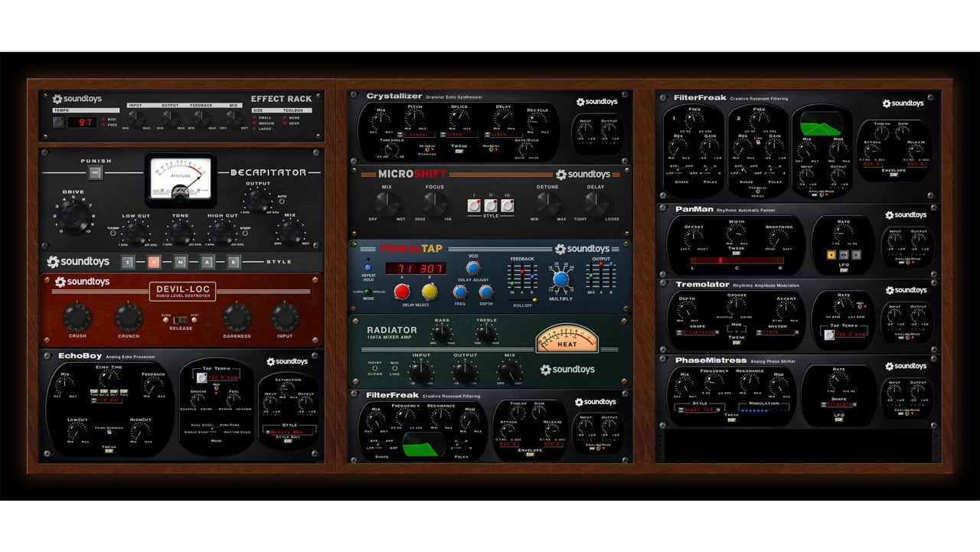Click the Devil-Loc Crunch knob
Image resolution: width=980 pixels, height=552 pixels.
click(x=129, y=317)
